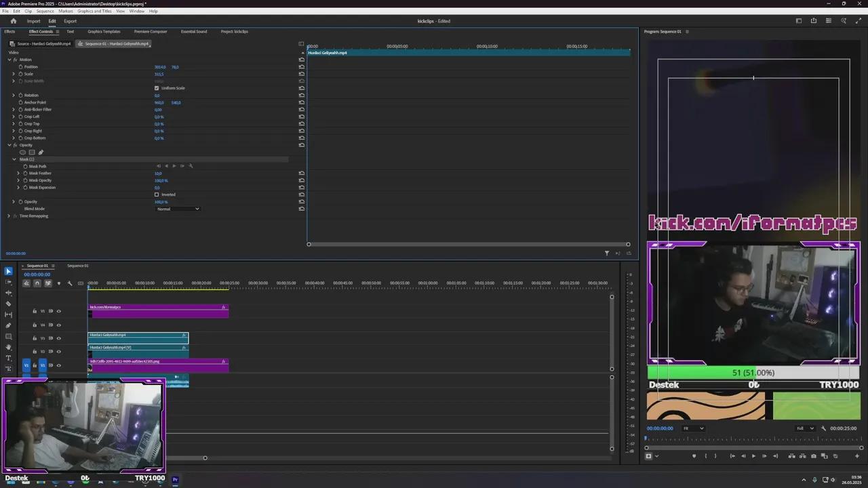Select the Slip tool
Screen dimensions: 868x488
8,314
